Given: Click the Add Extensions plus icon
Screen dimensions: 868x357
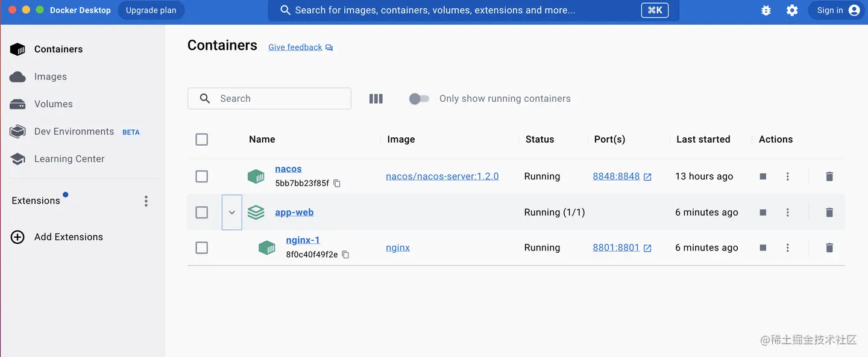Looking at the screenshot, I should 18,237.
